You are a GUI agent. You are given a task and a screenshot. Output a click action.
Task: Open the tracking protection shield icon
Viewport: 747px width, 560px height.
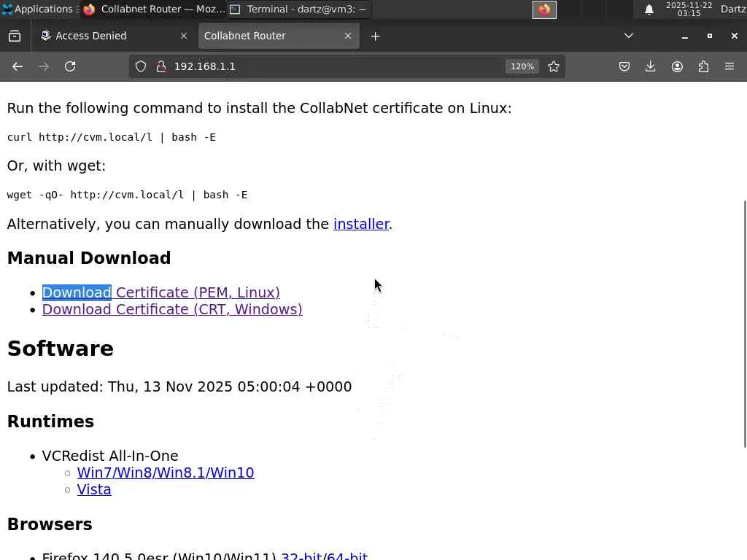pyautogui.click(x=141, y=66)
